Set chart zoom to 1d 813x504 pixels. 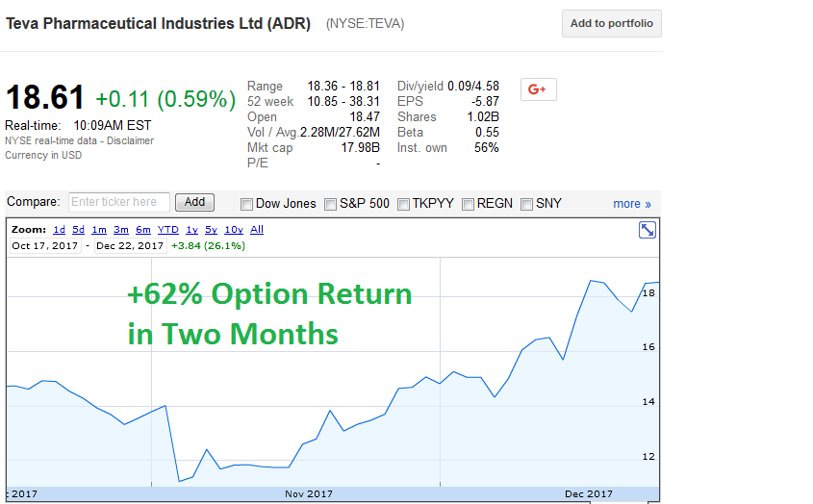tap(59, 230)
